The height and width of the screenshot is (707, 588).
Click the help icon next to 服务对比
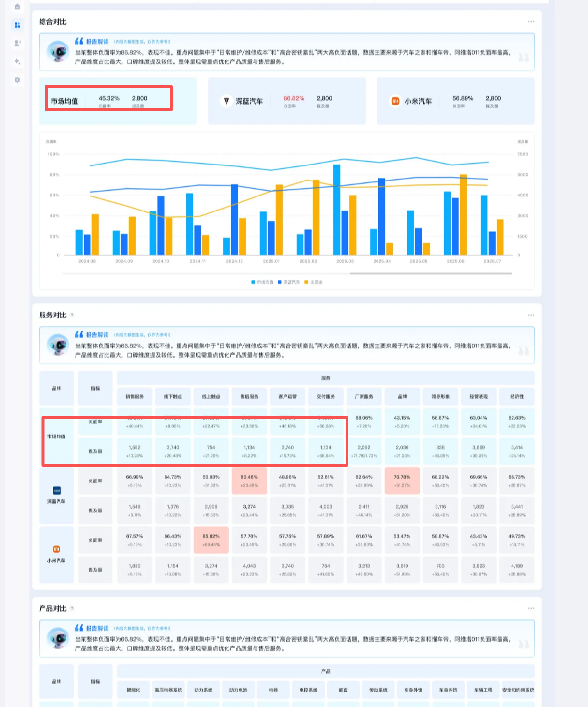click(72, 315)
